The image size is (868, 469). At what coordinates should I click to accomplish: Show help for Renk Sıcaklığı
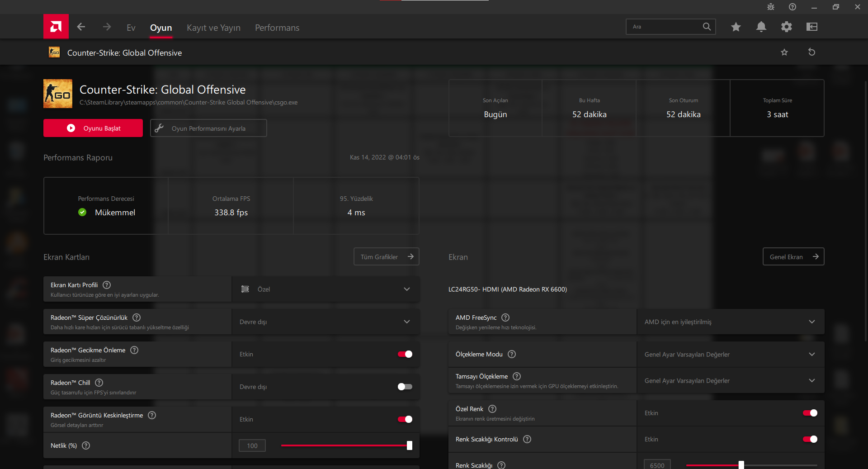tap(501, 465)
